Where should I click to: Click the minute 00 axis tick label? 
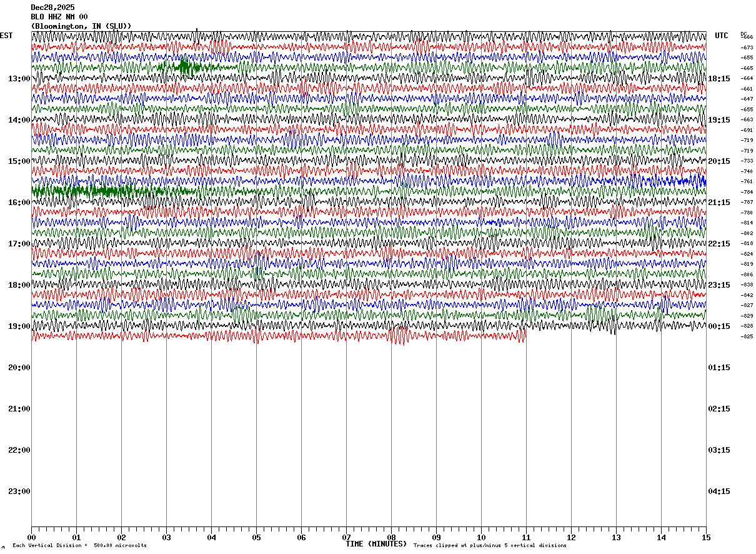31,538
